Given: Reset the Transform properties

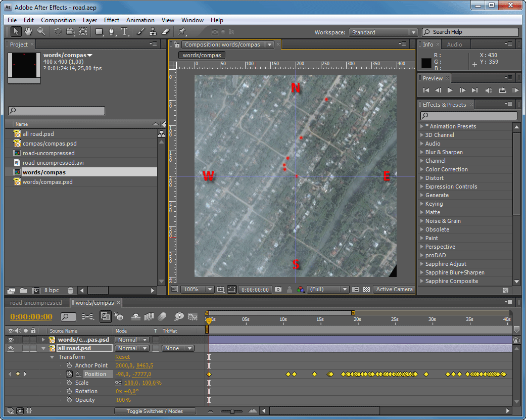Looking at the screenshot, I should [122, 357].
